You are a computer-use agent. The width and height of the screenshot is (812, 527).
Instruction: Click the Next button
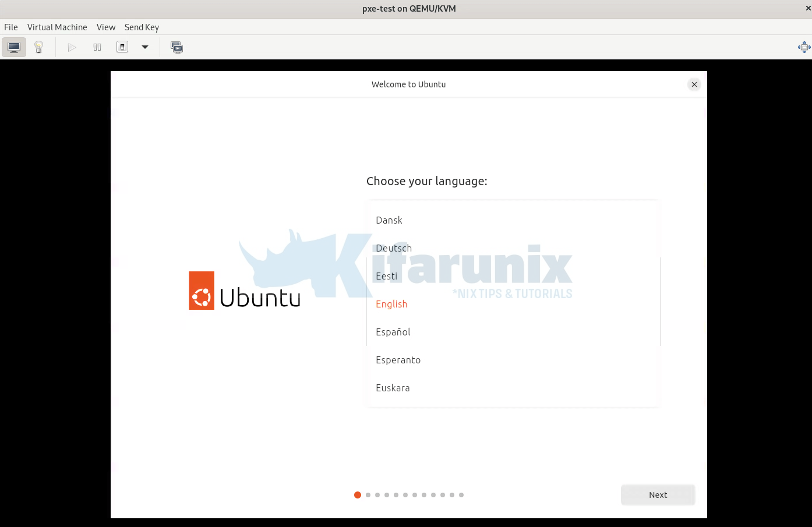658,495
